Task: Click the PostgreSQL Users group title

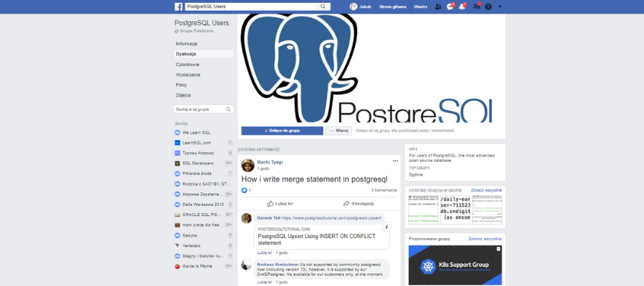Action: click(x=202, y=23)
